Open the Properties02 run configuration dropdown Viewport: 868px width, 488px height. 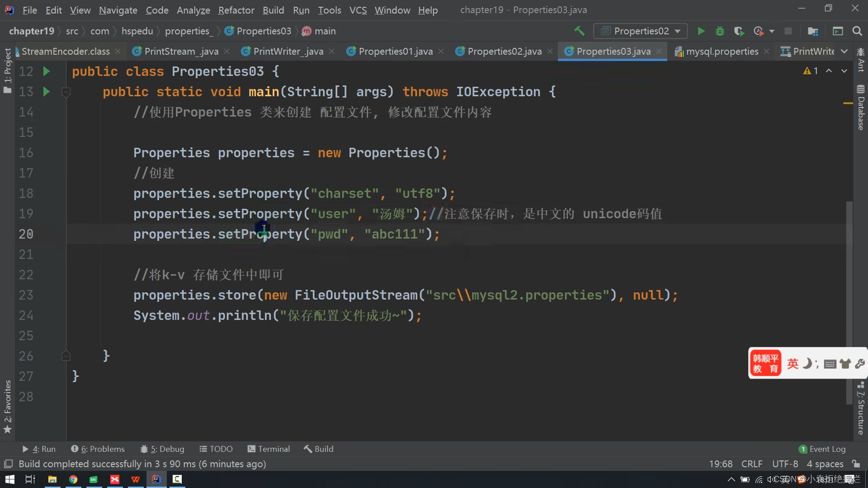coord(641,31)
